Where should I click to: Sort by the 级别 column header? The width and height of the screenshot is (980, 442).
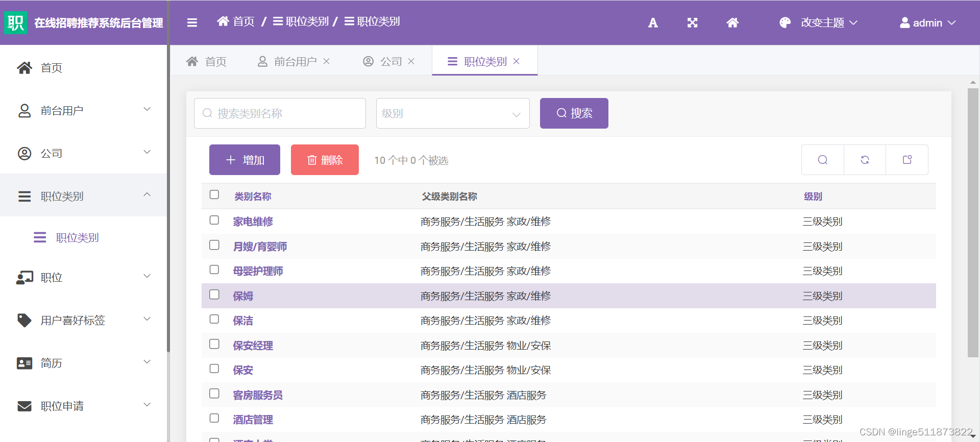coord(813,197)
